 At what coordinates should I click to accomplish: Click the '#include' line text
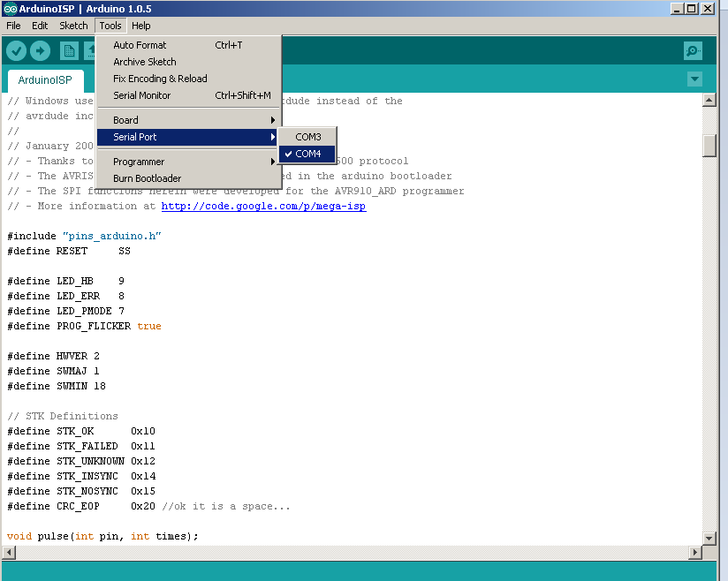click(x=84, y=236)
